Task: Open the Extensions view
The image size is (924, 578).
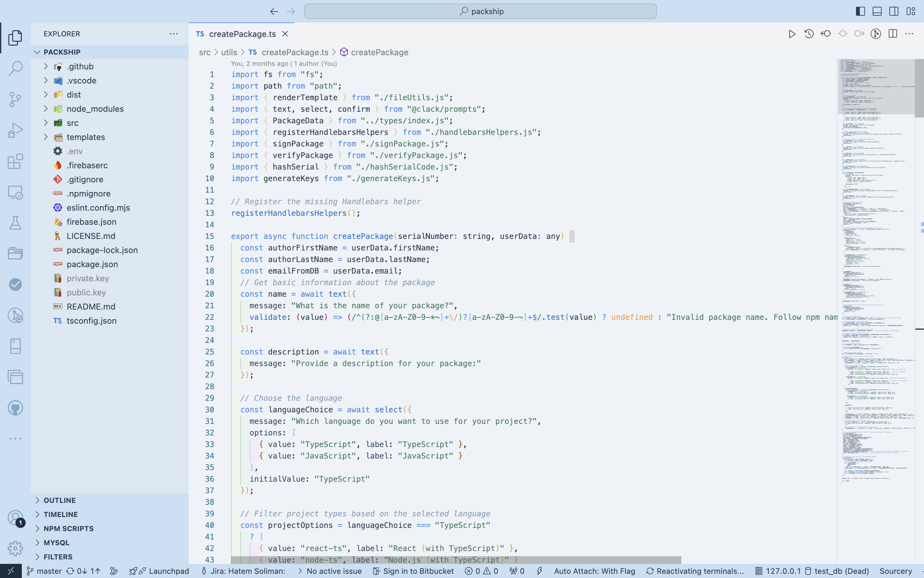Action: pos(15,161)
